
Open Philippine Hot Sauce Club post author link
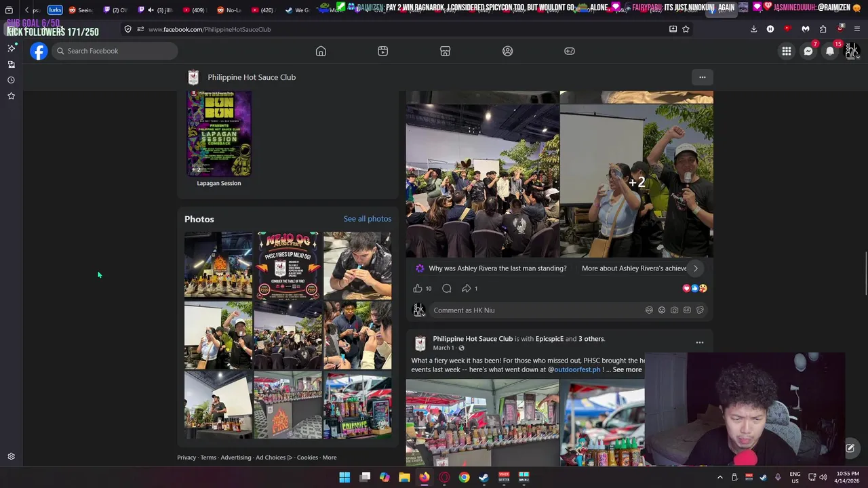473,339
